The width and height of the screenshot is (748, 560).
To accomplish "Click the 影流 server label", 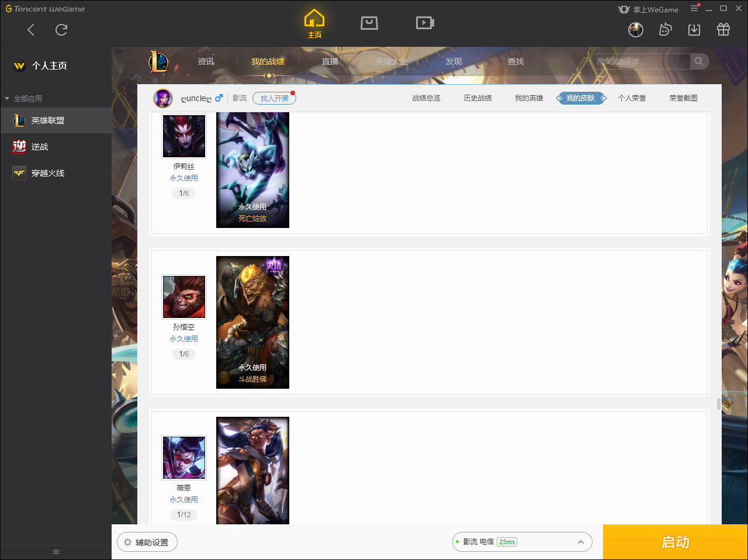I will point(240,98).
